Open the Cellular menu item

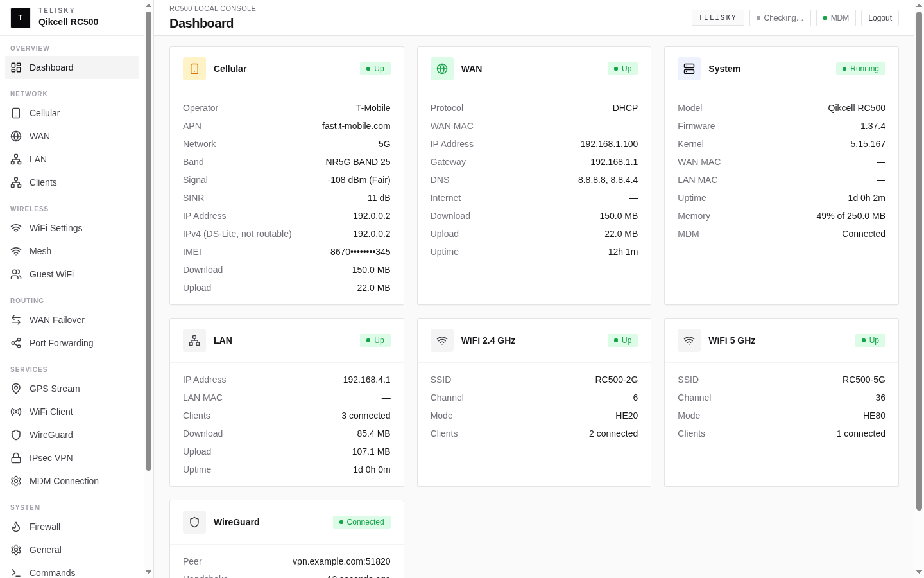tap(72, 113)
